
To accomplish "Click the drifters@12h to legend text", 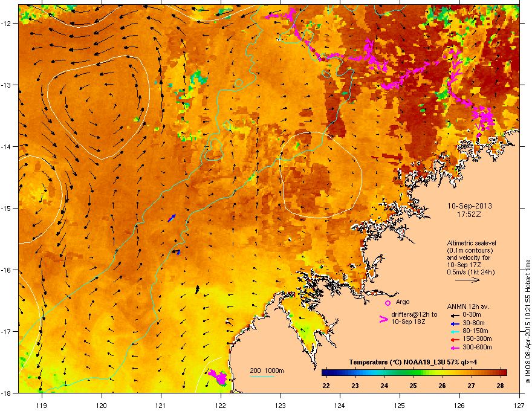I will 414,315.
